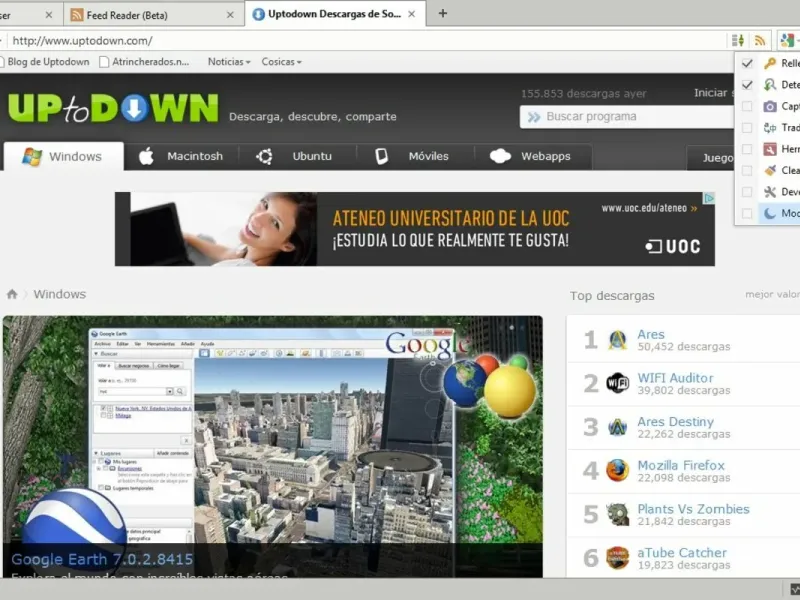Open the Atrincherados bookmark
The image size is (800, 600).
pos(144,62)
